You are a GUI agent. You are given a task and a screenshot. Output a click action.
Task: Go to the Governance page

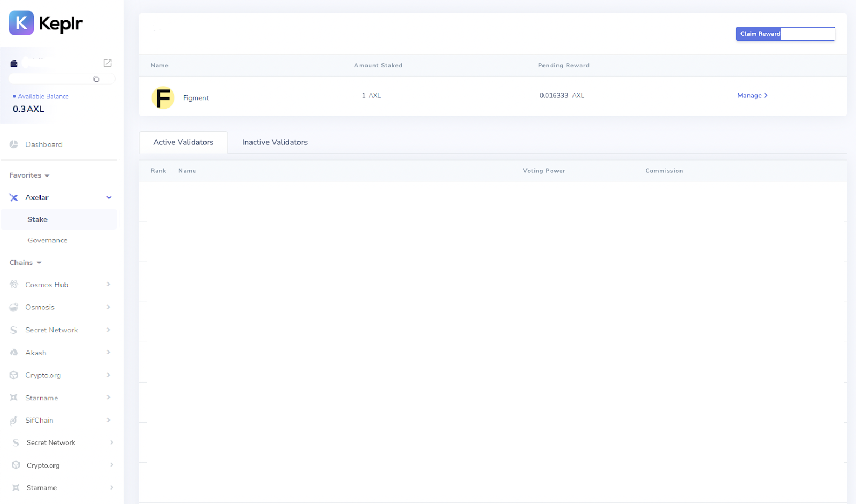pos(48,240)
